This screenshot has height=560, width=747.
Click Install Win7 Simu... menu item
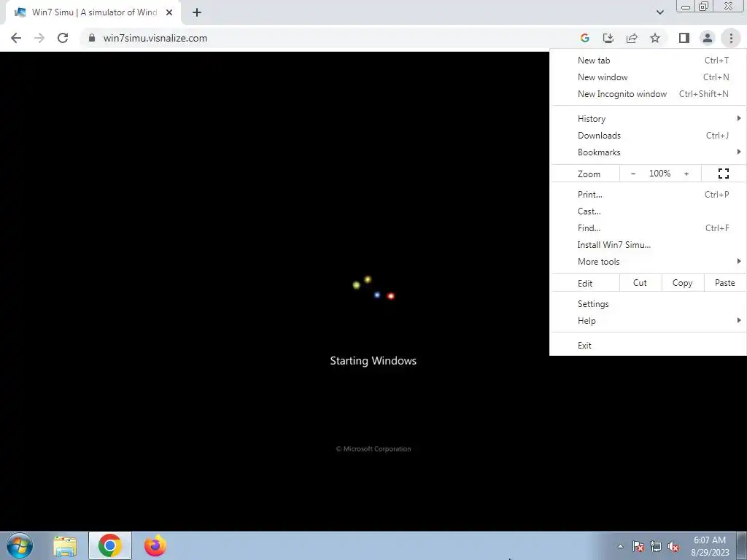[x=648, y=245]
